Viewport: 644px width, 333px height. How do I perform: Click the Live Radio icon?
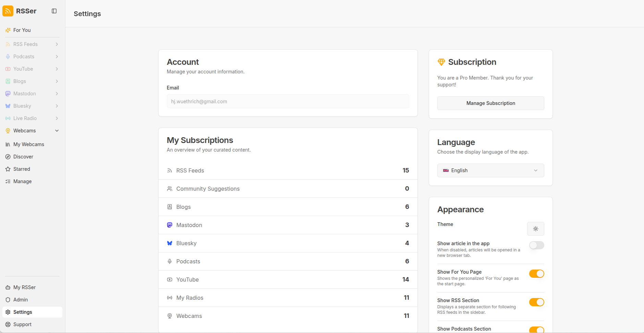tap(8, 118)
